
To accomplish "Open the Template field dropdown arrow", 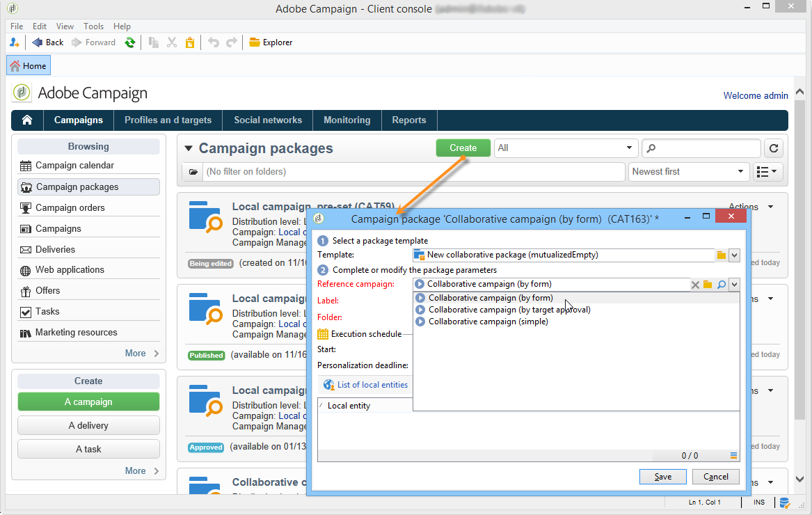I will (734, 255).
